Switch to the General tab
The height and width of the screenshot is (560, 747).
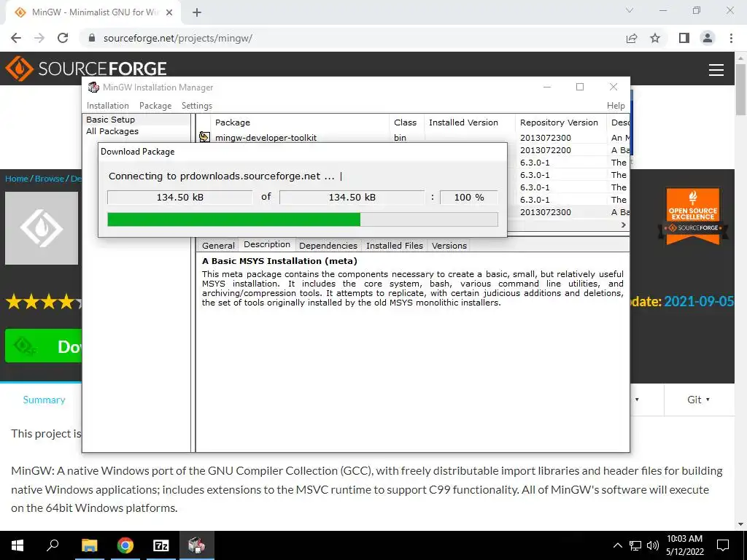click(218, 245)
